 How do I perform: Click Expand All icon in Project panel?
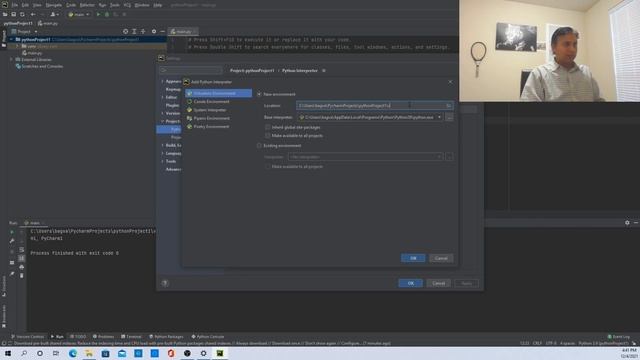[x=134, y=31]
